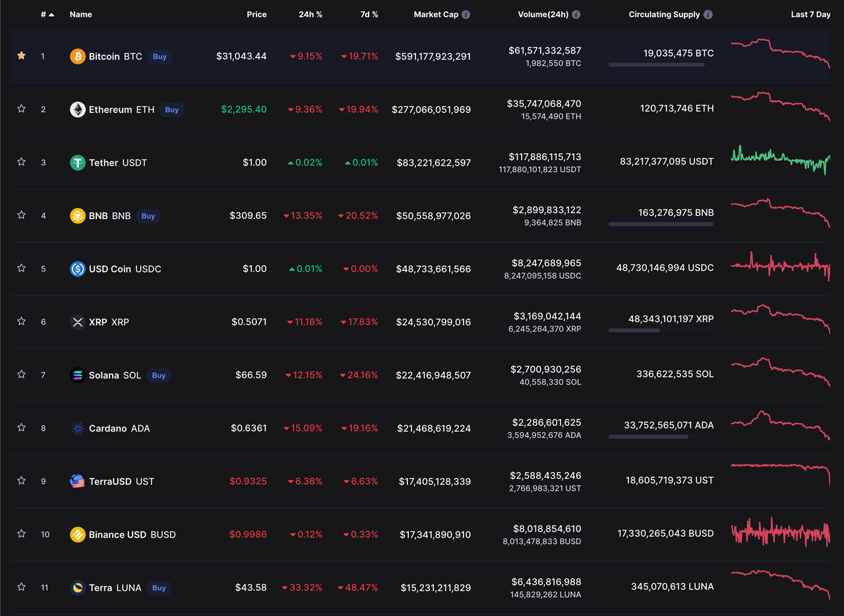
Task: Click Terra 24h change 33.32%
Action: point(302,588)
